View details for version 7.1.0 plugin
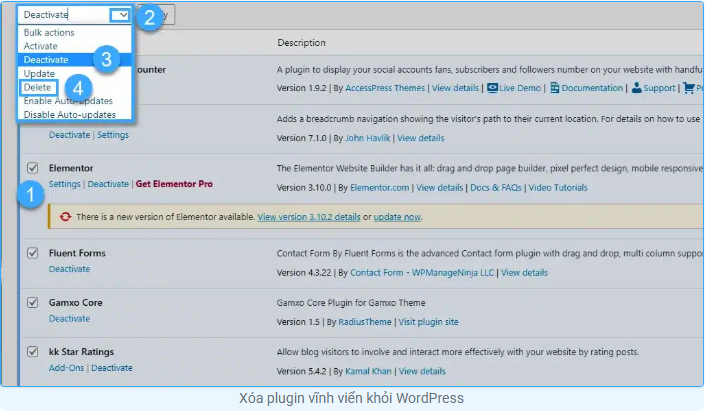The height and width of the screenshot is (413, 705). tap(420, 138)
